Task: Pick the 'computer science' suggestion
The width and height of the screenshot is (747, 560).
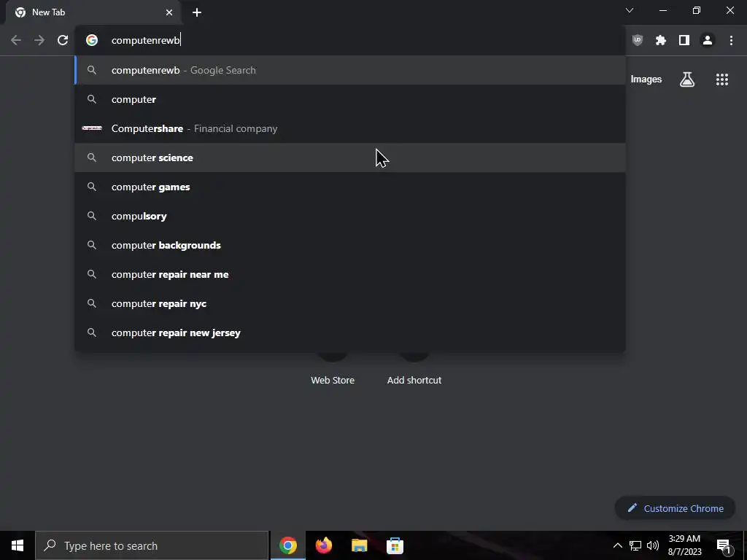Action: (350, 157)
